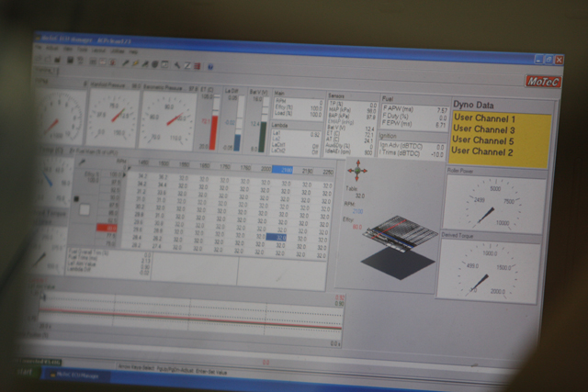Click the Barometric Pressure gauge

click(167, 120)
